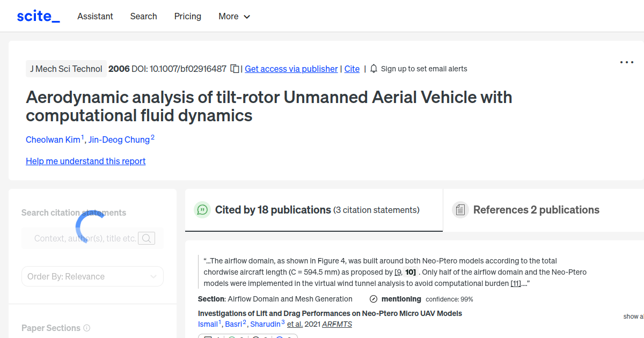Switch to the References 2 publications tab

(535, 210)
